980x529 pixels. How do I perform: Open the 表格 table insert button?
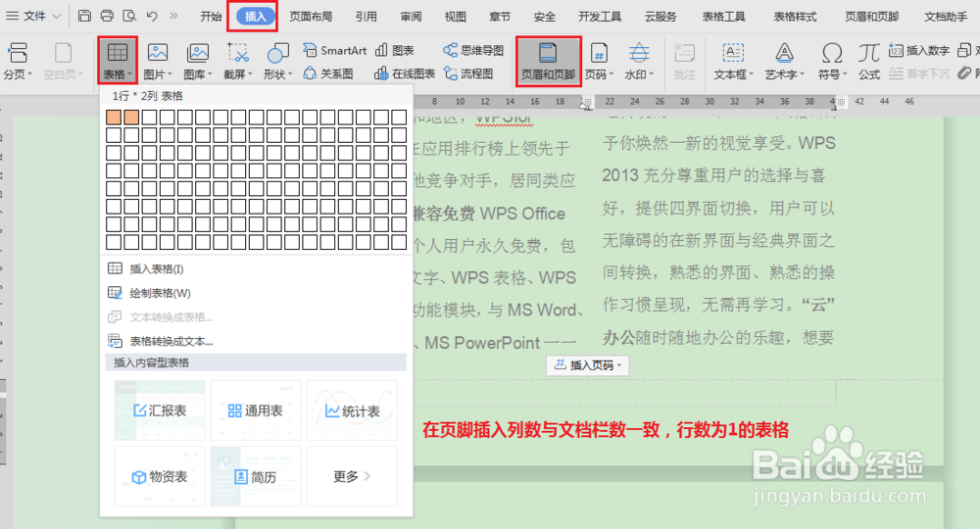click(x=118, y=61)
